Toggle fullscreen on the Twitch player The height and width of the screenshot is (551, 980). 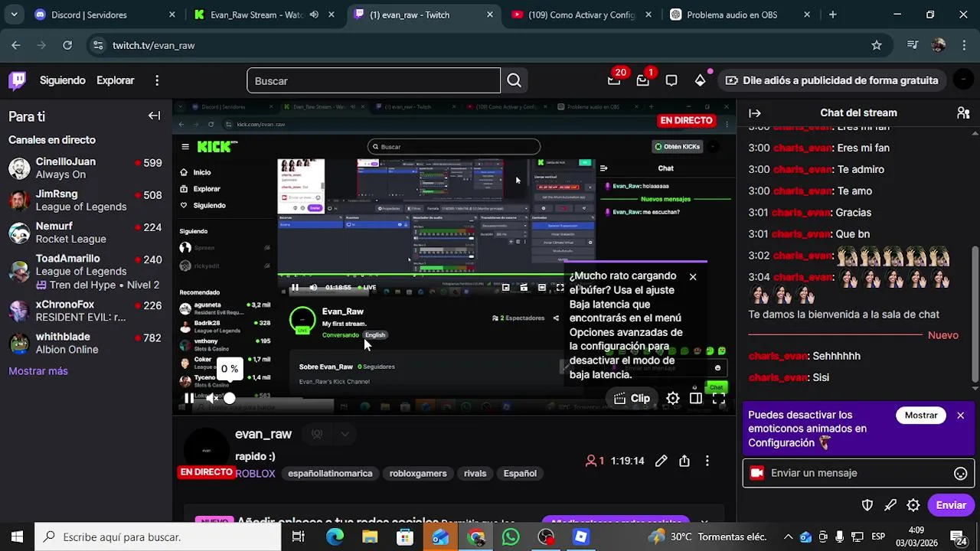pyautogui.click(x=719, y=398)
